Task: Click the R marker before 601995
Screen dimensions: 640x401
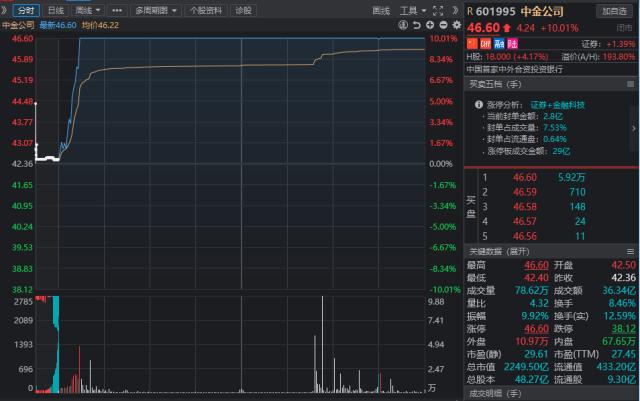Action: click(x=470, y=11)
